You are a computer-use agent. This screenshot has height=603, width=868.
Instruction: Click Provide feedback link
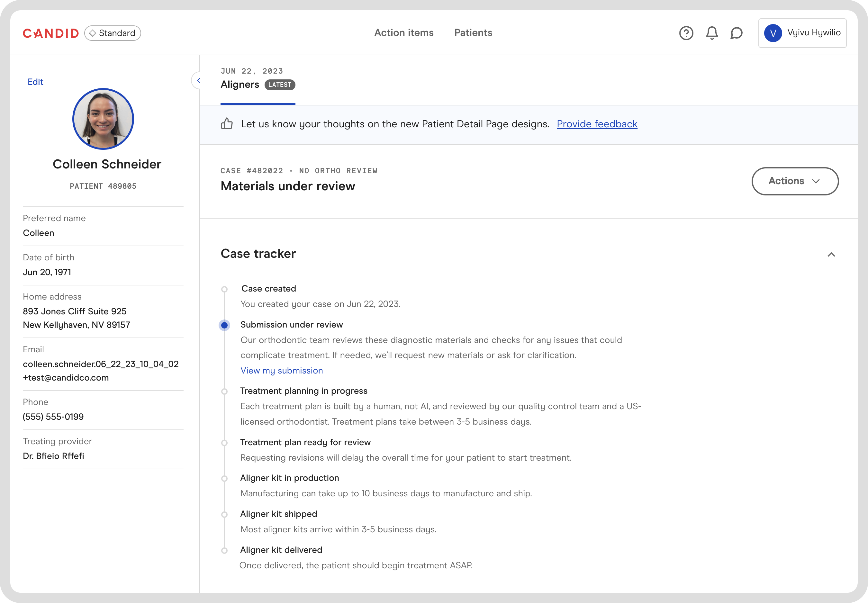(597, 124)
